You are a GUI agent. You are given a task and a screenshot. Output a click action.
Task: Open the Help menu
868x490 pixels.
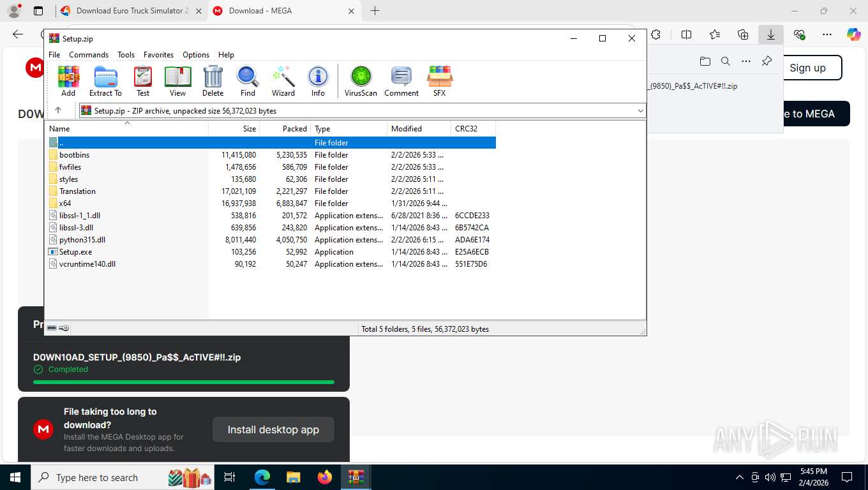pos(226,55)
